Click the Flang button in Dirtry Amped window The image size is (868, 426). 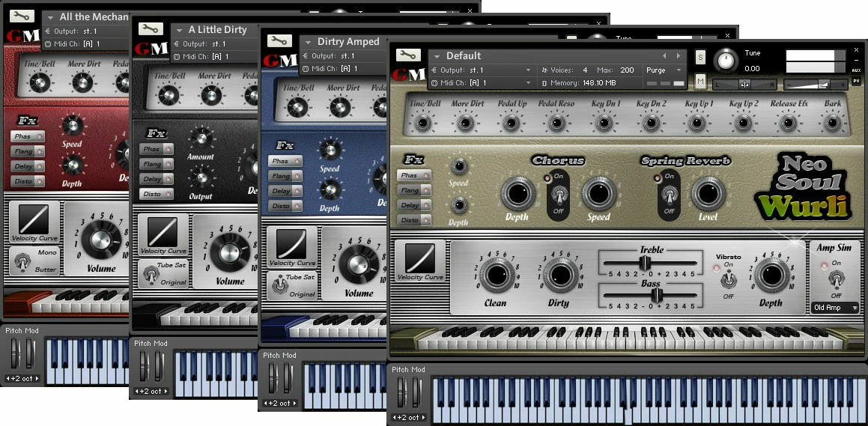pyautogui.click(x=285, y=177)
